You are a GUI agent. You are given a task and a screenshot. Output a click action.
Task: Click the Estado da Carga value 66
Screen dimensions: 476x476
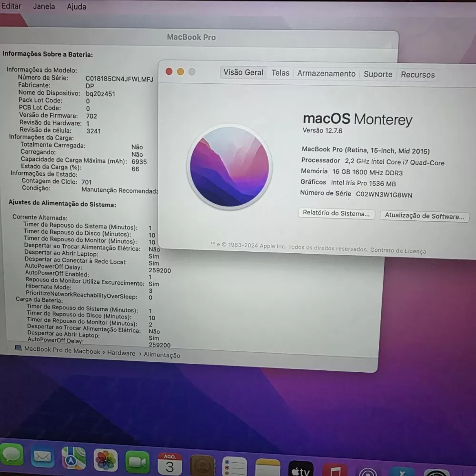point(135,169)
